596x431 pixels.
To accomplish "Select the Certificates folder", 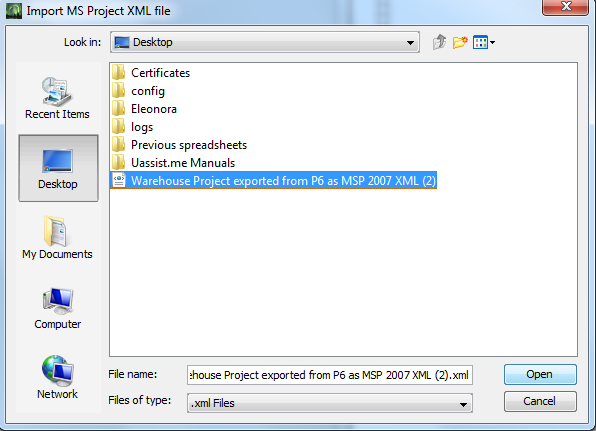I will [151, 73].
